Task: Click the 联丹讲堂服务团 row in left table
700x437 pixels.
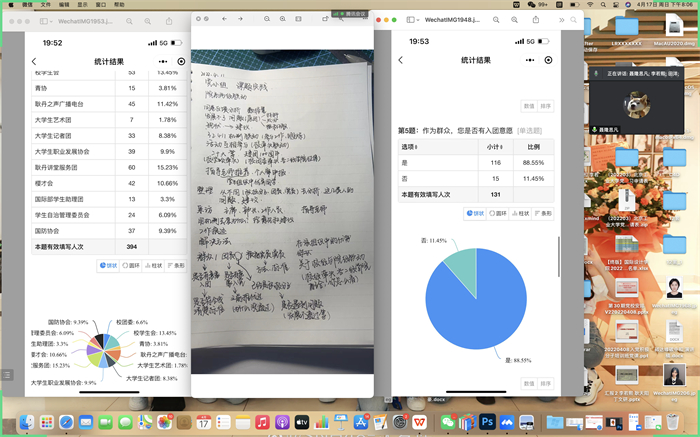Action: [109, 167]
